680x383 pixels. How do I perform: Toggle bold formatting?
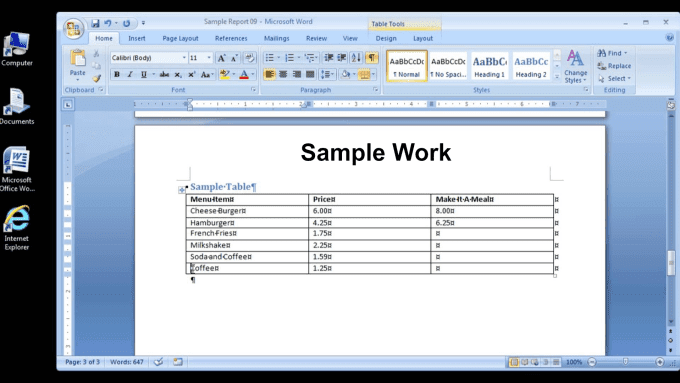[x=116, y=75]
